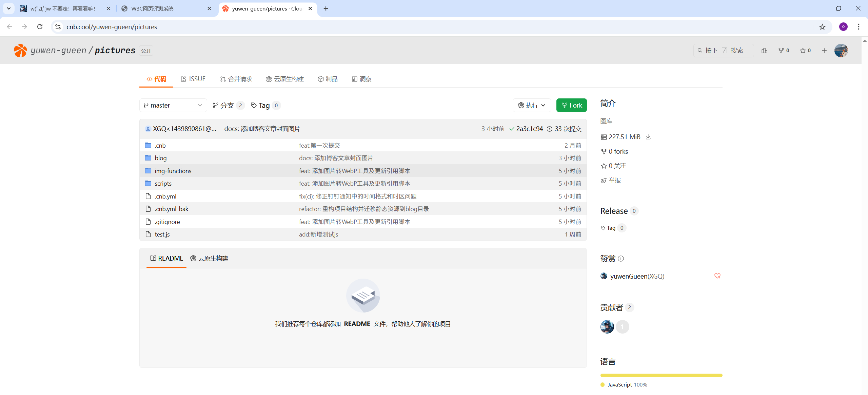Click the search box in header
This screenshot has width=868, height=395.
tap(723, 51)
